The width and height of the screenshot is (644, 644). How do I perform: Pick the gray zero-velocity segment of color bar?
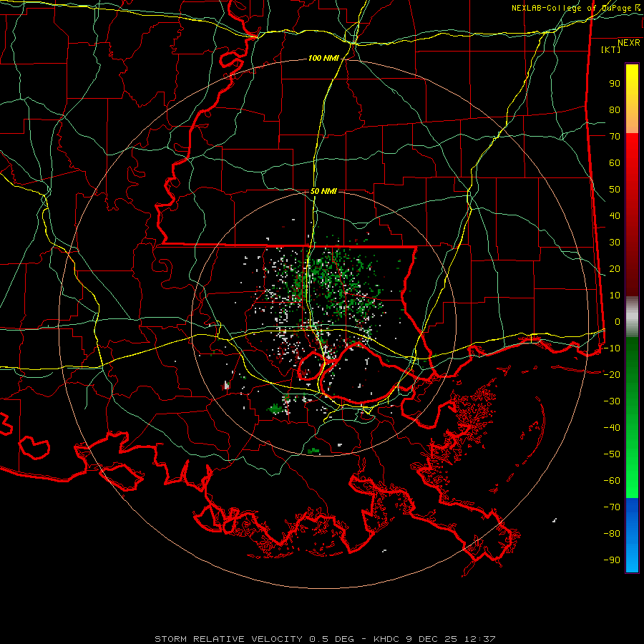pyautogui.click(x=632, y=317)
